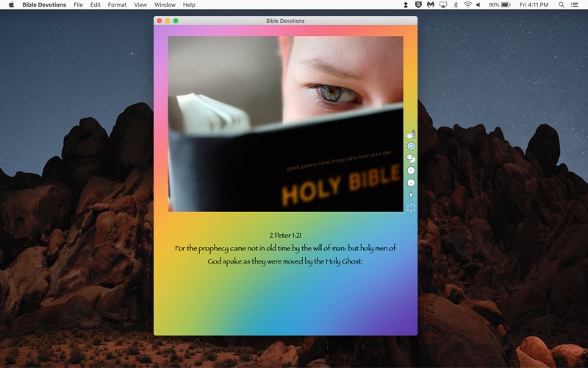Click the down arrow circle icon
Image resolution: width=588 pixels, height=368 pixels.
pos(411,183)
